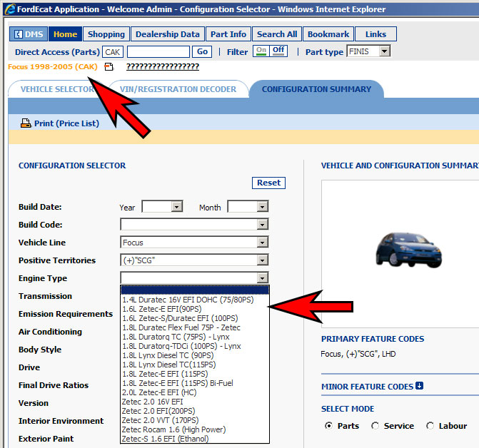Click the bookmark icon beside Focus 1998-2005

109,66
